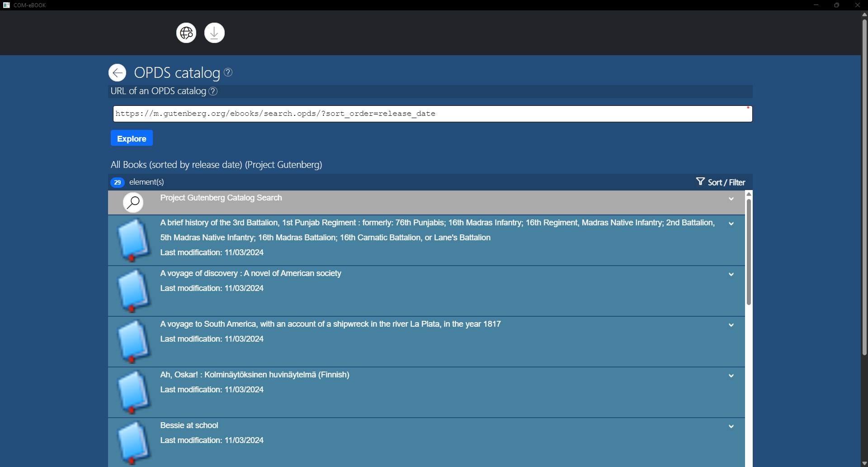868x467 pixels.
Task: Click the window's main vertical scrollbar thumb
Action: pos(864,186)
